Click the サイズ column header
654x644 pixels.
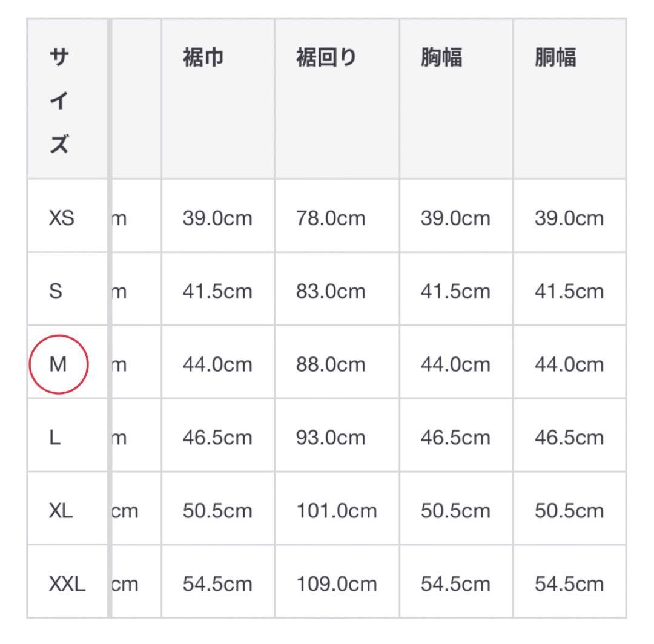point(59,100)
